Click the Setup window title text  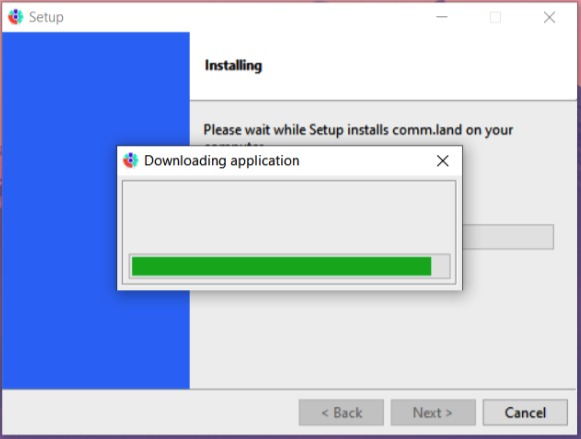click(x=46, y=17)
